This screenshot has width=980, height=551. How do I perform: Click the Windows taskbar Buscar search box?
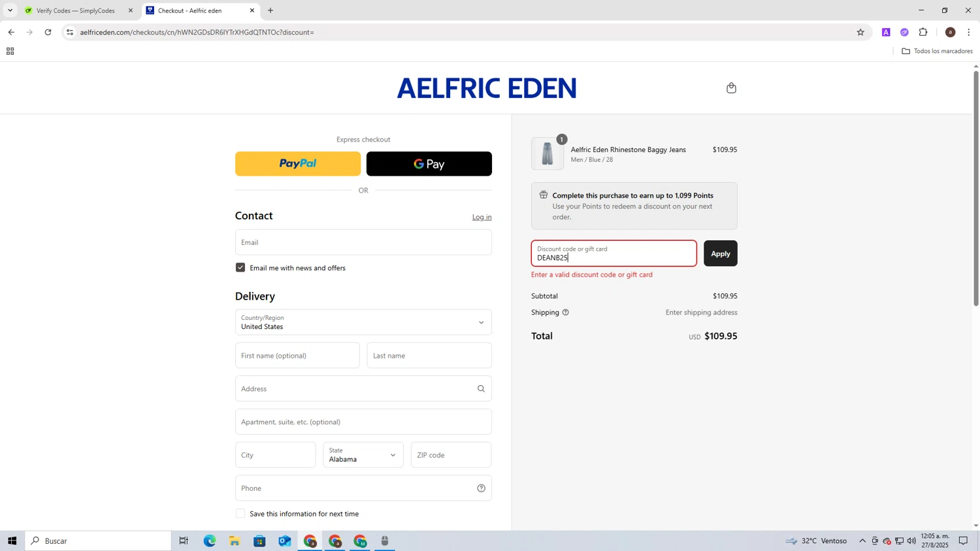pos(98,541)
